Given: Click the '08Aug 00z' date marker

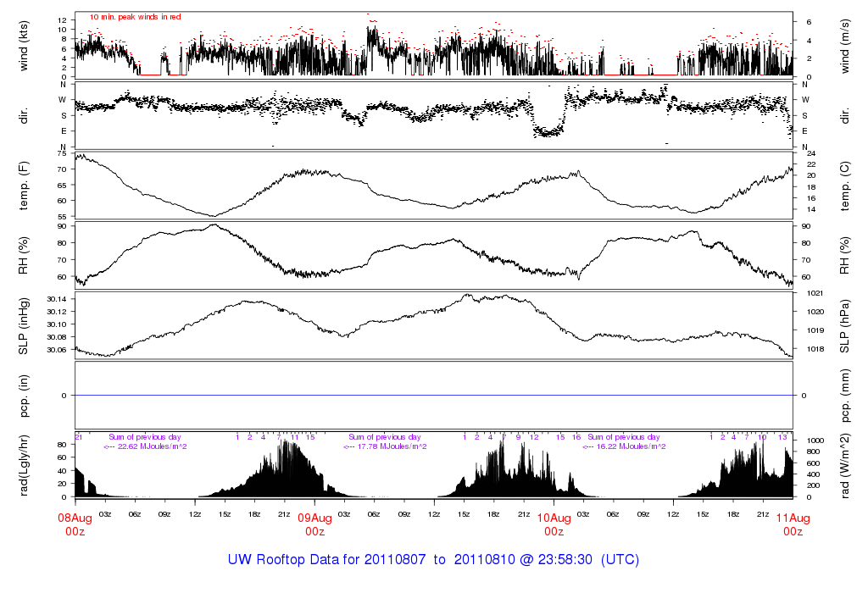Looking at the screenshot, I should [x=75, y=524].
